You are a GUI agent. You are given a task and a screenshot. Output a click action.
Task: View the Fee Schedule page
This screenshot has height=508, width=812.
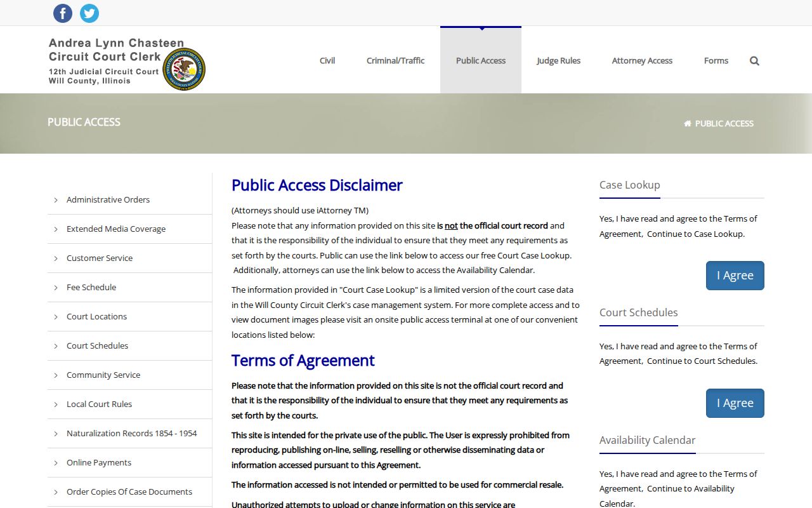tap(91, 287)
